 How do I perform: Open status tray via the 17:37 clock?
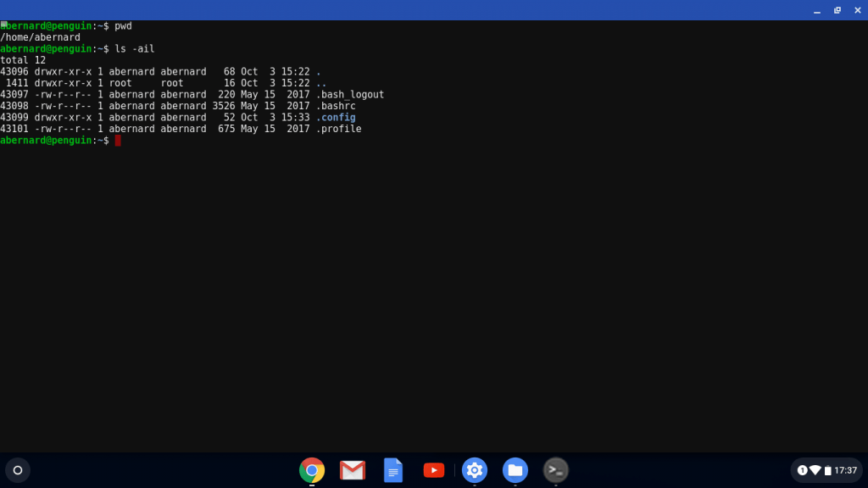845,470
